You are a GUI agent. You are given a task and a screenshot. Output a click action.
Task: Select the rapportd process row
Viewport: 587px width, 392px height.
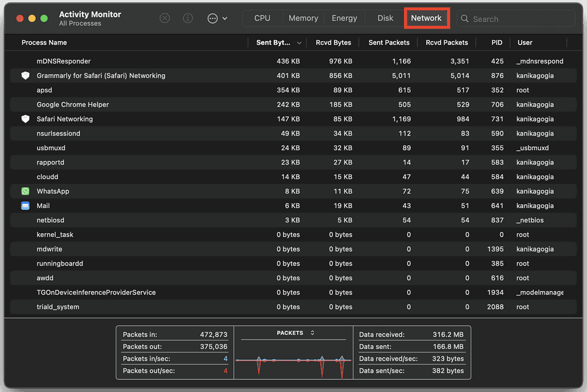click(x=293, y=162)
